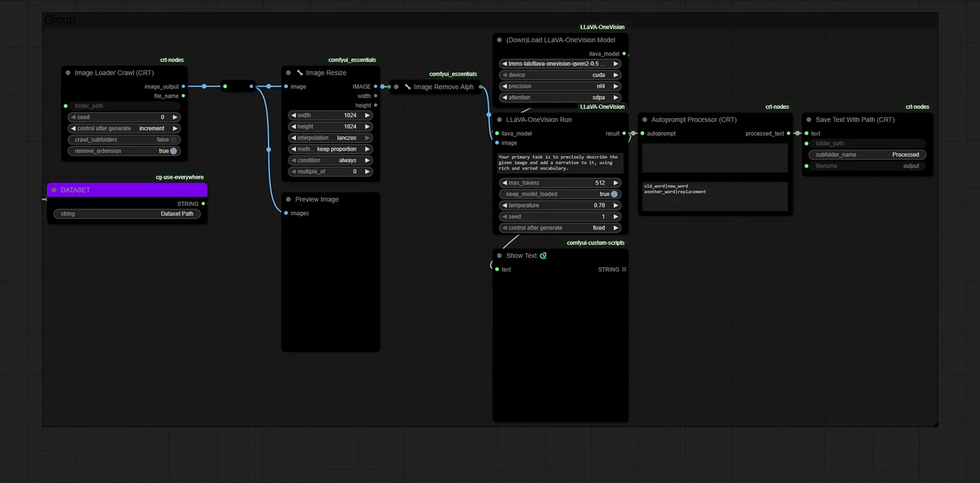Open the method keep proportion dropdown
The height and width of the screenshot is (483, 980).
pos(330,149)
